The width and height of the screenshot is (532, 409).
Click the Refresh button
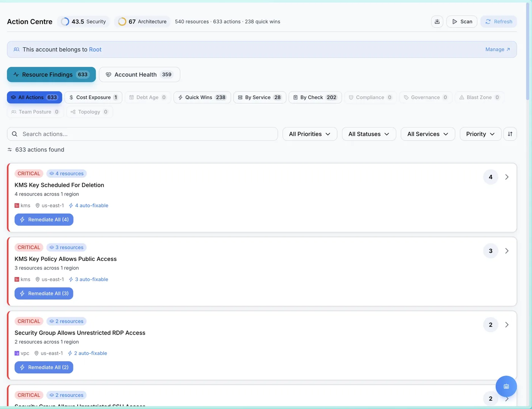click(x=499, y=22)
